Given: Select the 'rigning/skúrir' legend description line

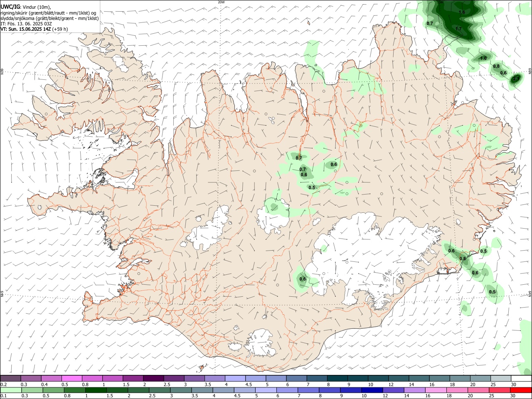Looking at the screenshot, I should 48,13.
